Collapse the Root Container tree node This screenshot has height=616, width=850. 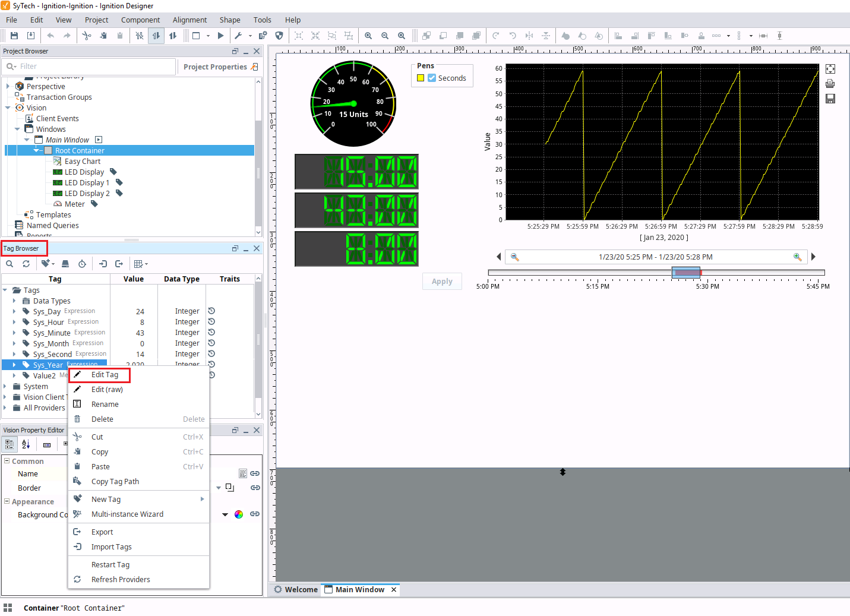click(36, 150)
